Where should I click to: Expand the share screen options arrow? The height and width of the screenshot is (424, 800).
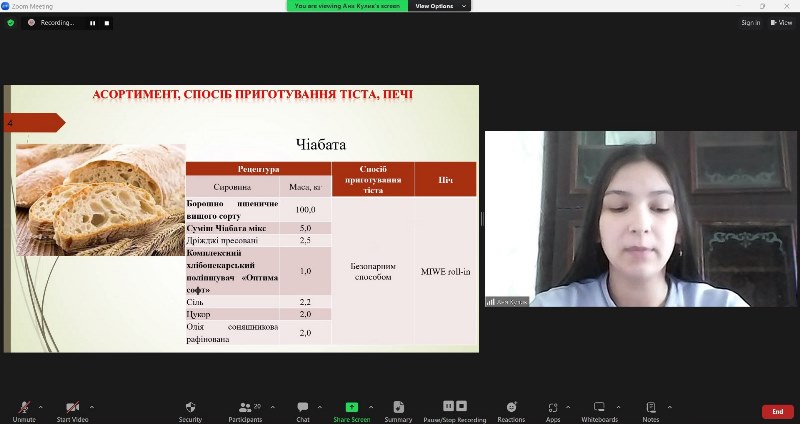[371, 407]
